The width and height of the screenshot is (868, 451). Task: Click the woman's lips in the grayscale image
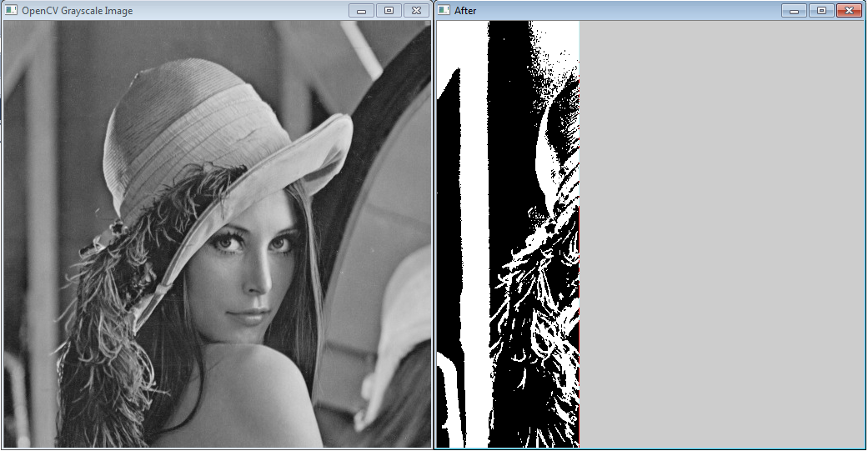243,317
